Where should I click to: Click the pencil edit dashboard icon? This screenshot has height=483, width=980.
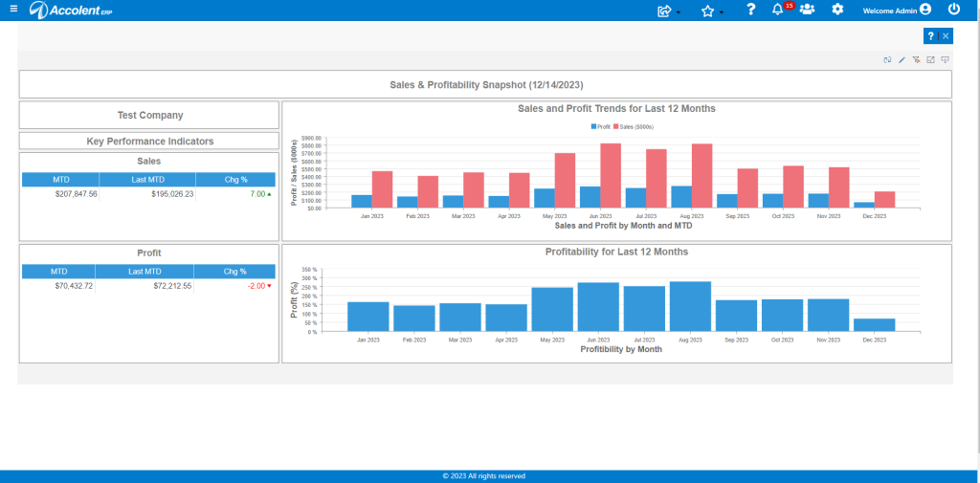click(902, 60)
